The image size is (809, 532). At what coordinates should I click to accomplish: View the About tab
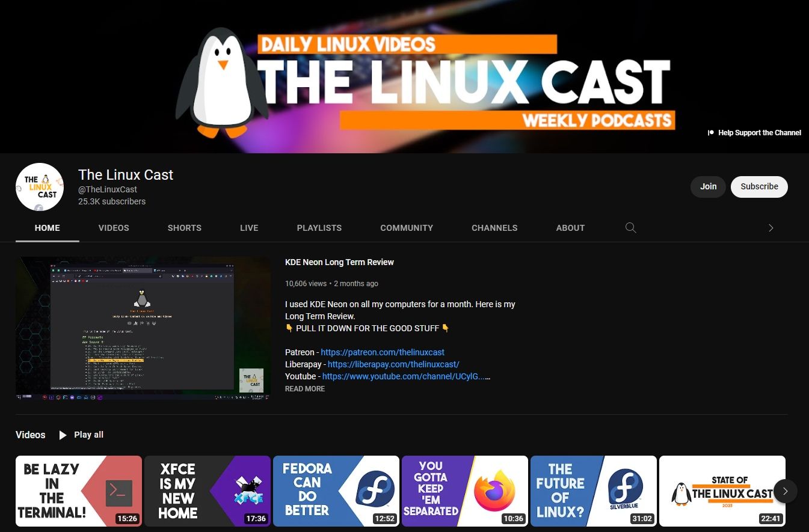click(570, 228)
